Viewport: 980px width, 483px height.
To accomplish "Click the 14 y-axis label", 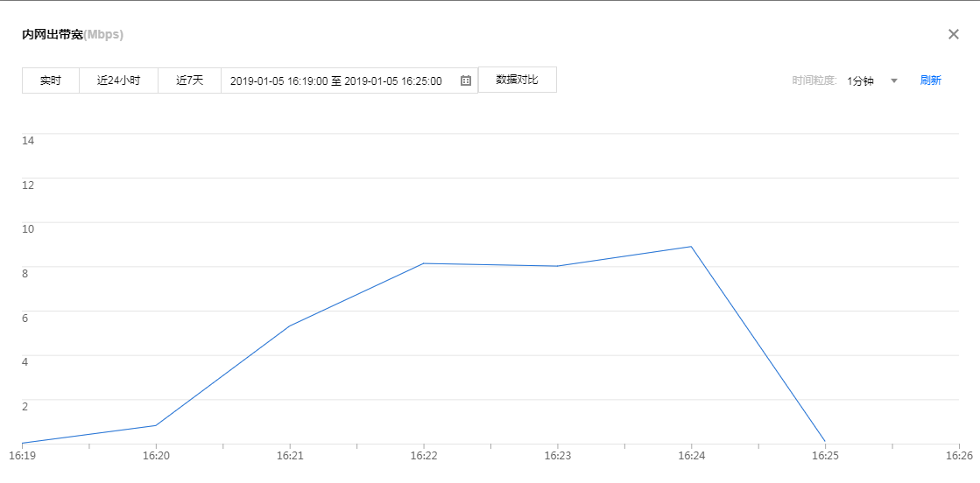I will (28, 140).
